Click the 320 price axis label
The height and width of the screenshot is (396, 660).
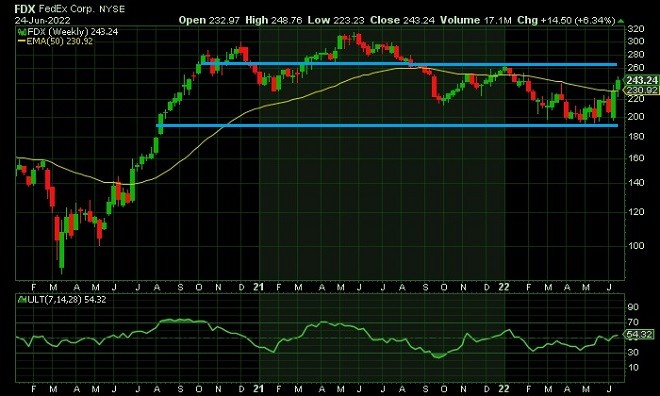636,29
